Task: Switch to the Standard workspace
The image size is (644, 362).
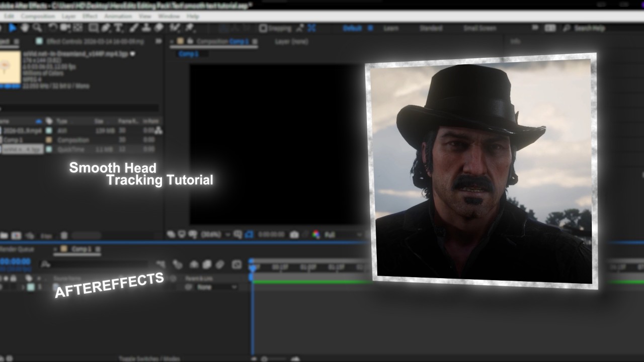Action: tap(431, 28)
